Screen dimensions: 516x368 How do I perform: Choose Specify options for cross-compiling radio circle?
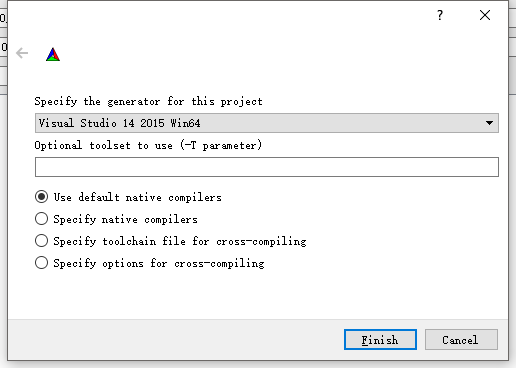click(41, 263)
